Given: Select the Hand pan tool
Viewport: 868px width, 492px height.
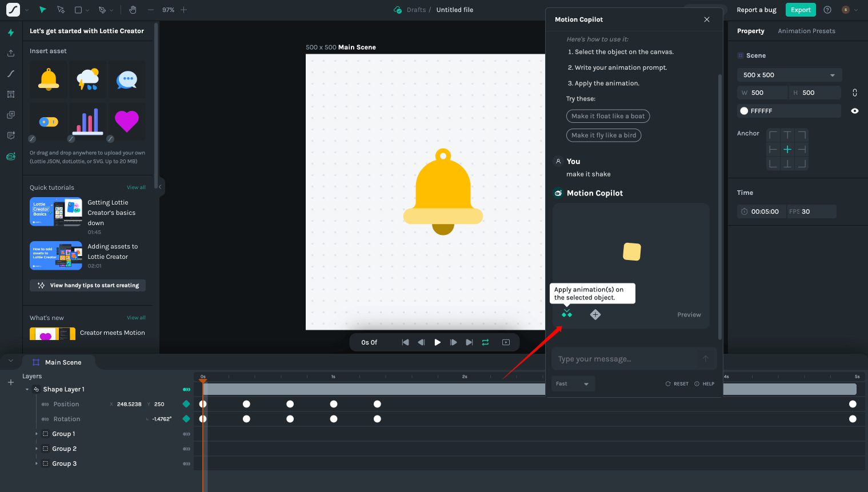Looking at the screenshot, I should coord(133,10).
